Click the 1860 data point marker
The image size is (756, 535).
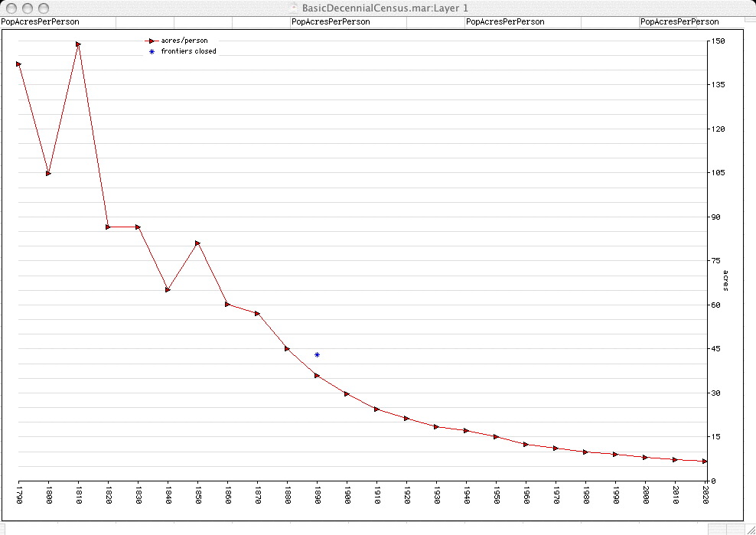(227, 304)
